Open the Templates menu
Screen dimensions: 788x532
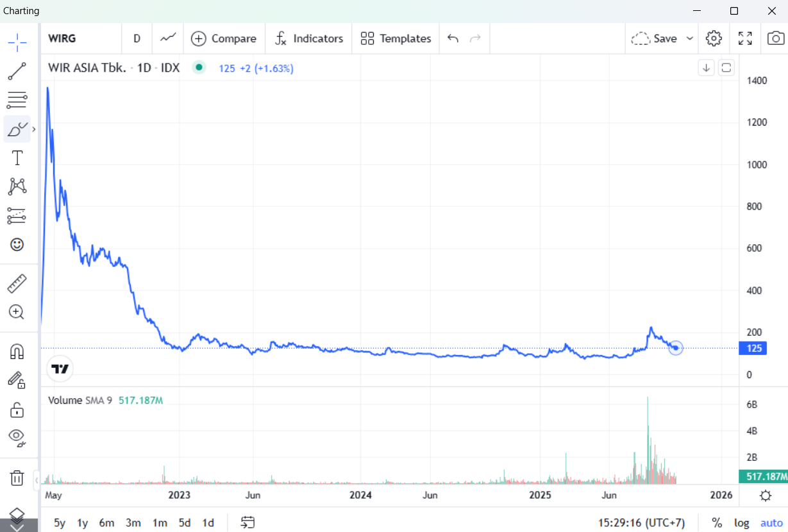pos(396,38)
